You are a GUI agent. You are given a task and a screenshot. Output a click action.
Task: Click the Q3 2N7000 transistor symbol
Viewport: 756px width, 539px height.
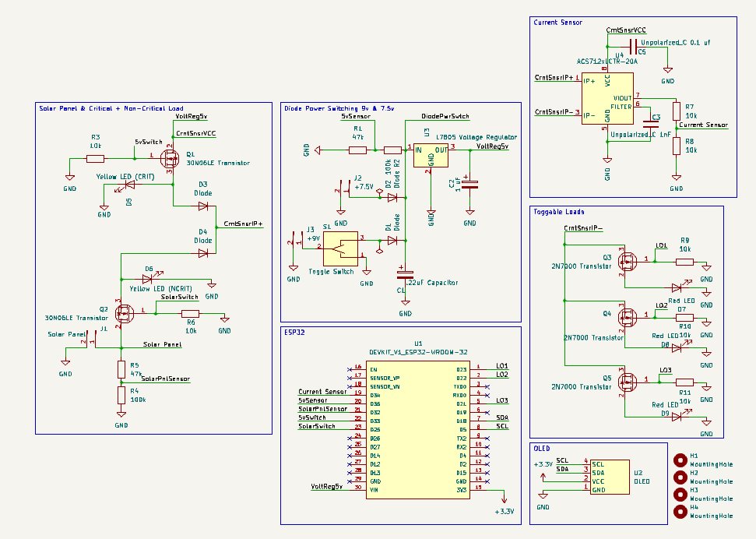(x=627, y=262)
